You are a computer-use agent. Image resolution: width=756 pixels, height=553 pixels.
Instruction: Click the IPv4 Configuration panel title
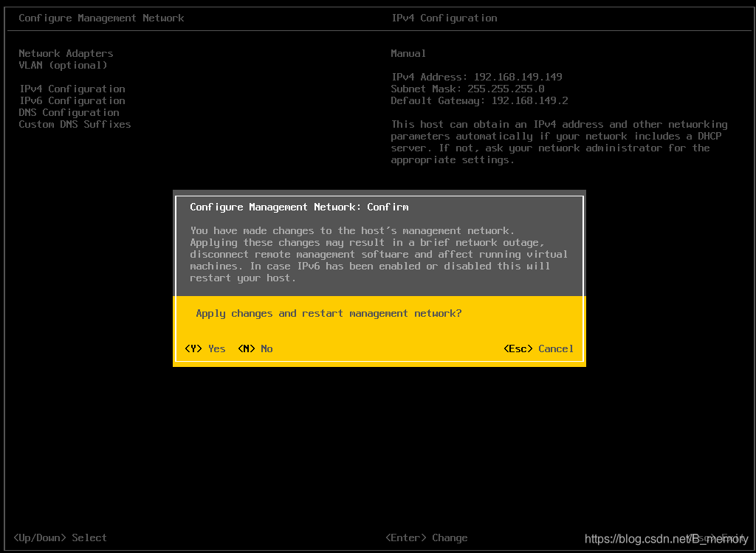(x=444, y=18)
